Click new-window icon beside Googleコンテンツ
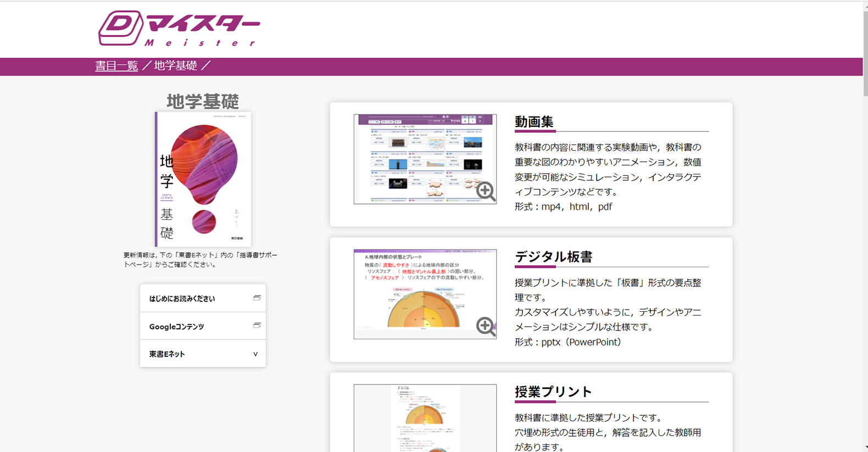Image resolution: width=868 pixels, height=452 pixels. (257, 326)
